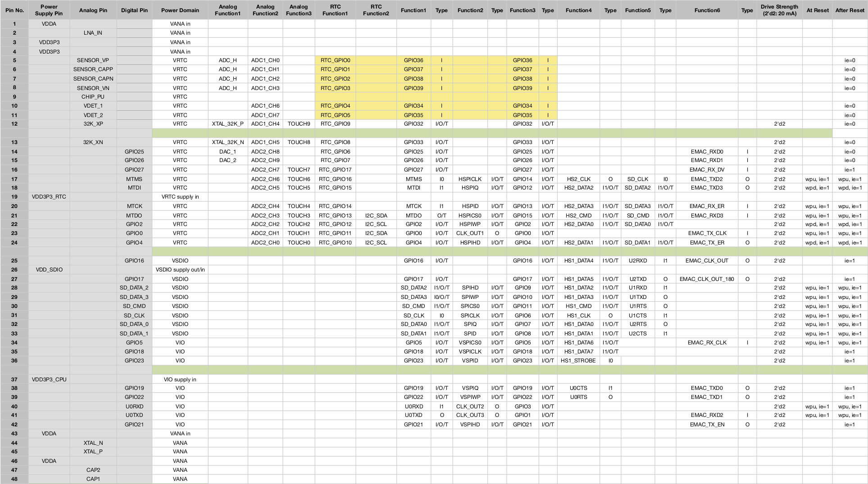The height and width of the screenshot is (484, 868).
Task: Select the CHIP_PU cell
Action: tap(93, 97)
